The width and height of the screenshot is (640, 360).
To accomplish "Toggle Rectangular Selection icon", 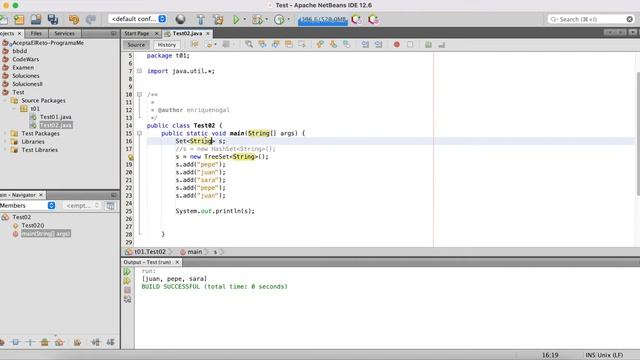I will click(302, 44).
